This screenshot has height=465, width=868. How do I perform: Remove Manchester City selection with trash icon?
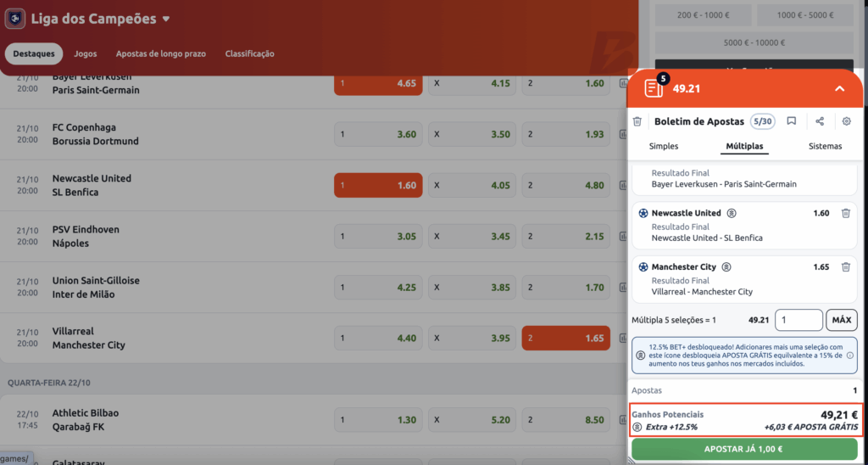click(845, 267)
